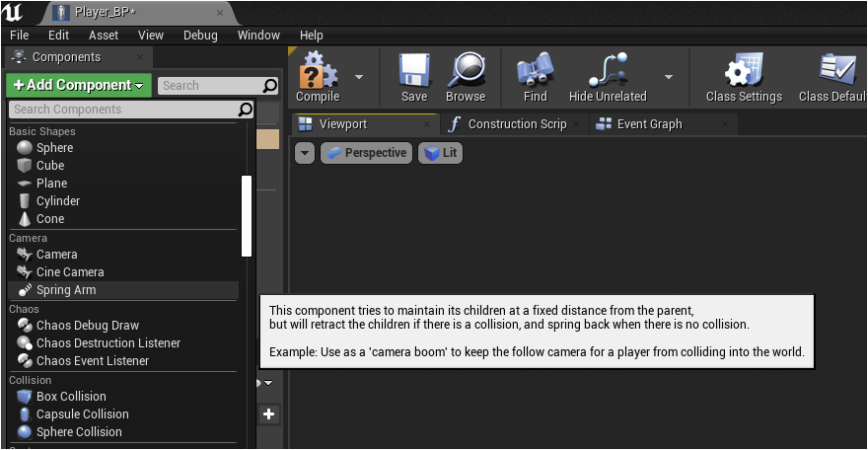Switch to the Construction Script tab
Screen dimensions: 868x450
coord(517,124)
